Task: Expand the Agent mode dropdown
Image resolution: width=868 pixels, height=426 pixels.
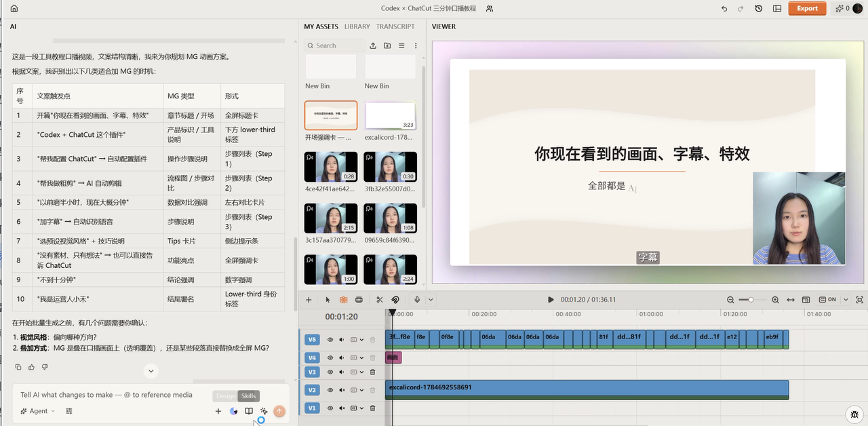Action: pos(38,411)
